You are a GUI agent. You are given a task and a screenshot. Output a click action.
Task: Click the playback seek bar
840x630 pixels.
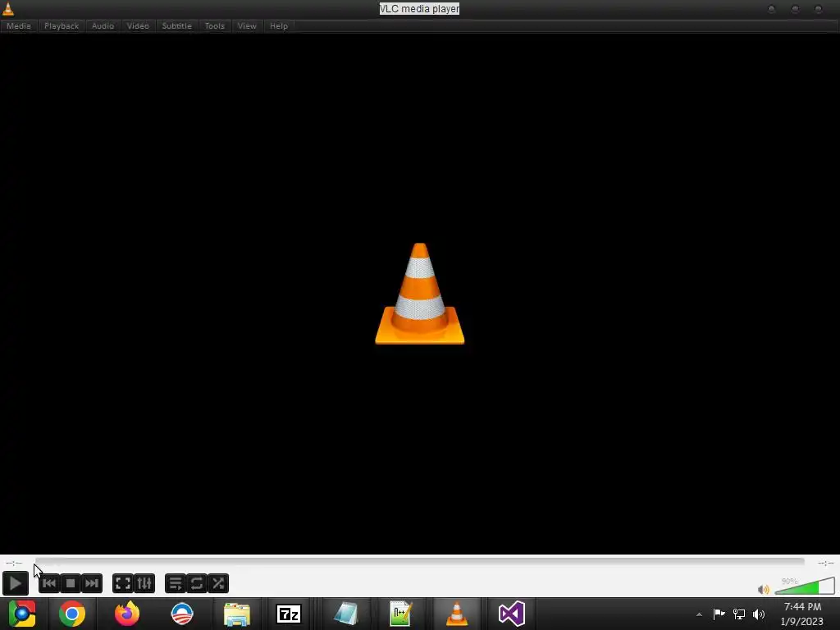point(419,561)
